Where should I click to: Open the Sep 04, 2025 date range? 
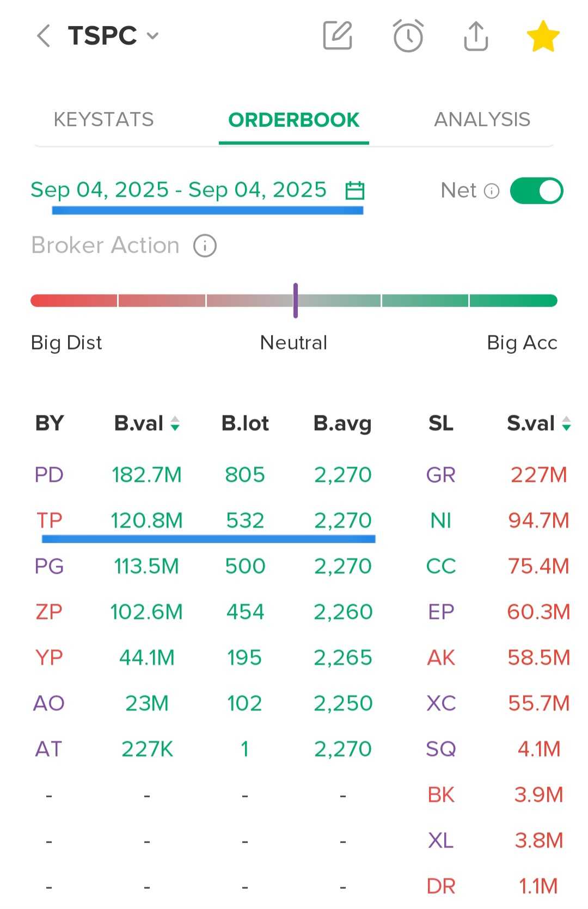pyautogui.click(x=179, y=190)
